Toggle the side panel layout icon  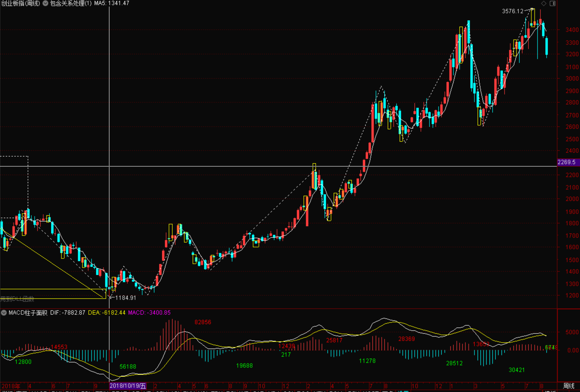point(553,4)
